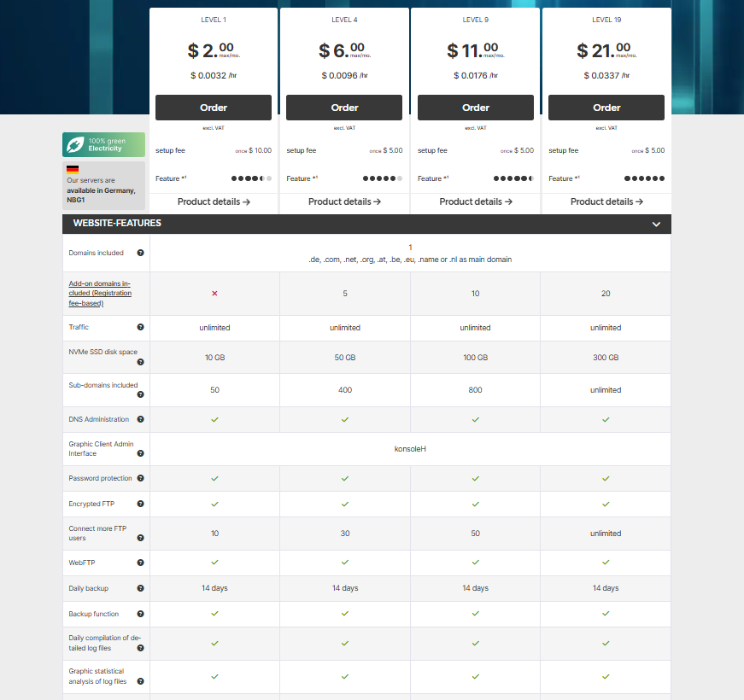Click the Level 1 feature rating dots
Screen dimensions: 744x700
251,178
